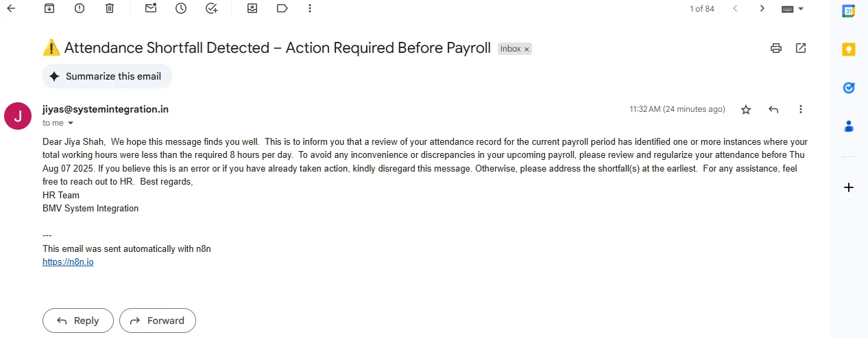Open the message's three-dot More menu
The image size is (868, 337).
pos(800,110)
